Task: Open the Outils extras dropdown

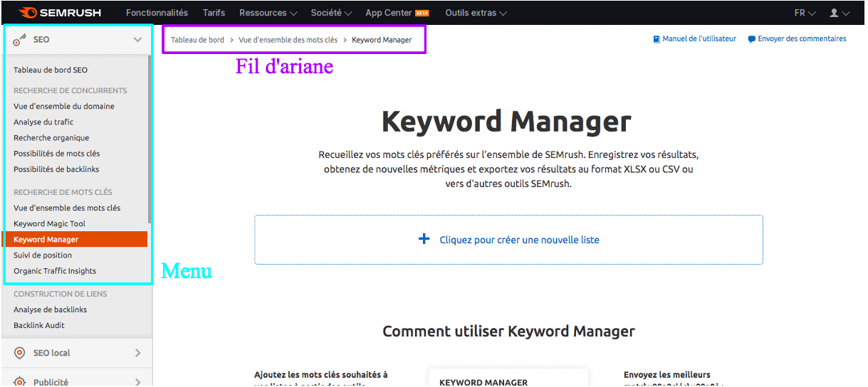Action: point(476,13)
